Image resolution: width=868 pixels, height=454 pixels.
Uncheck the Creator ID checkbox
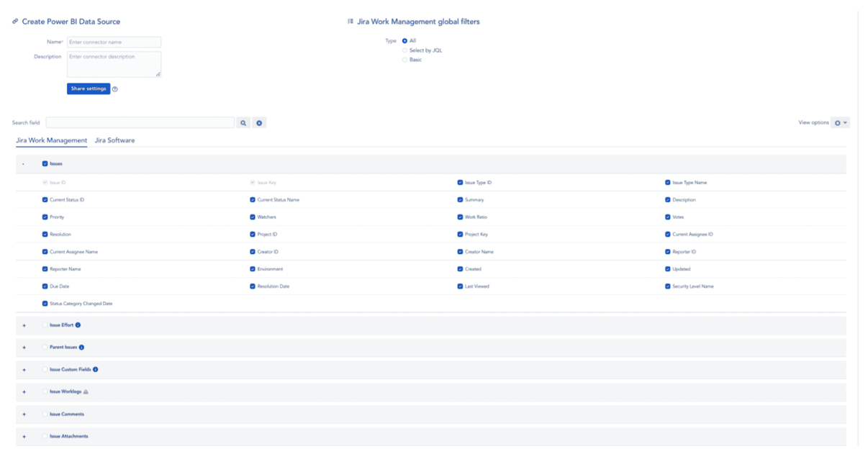[x=253, y=252]
